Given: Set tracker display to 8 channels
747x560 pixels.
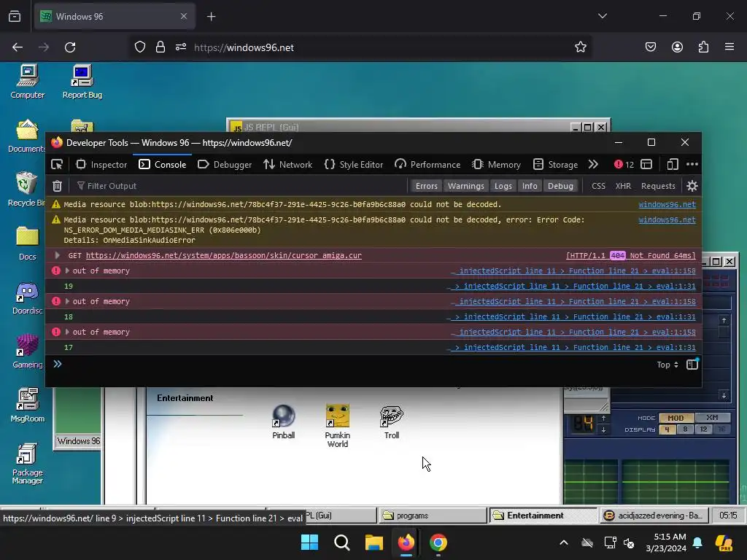Looking at the screenshot, I should pos(685,429).
